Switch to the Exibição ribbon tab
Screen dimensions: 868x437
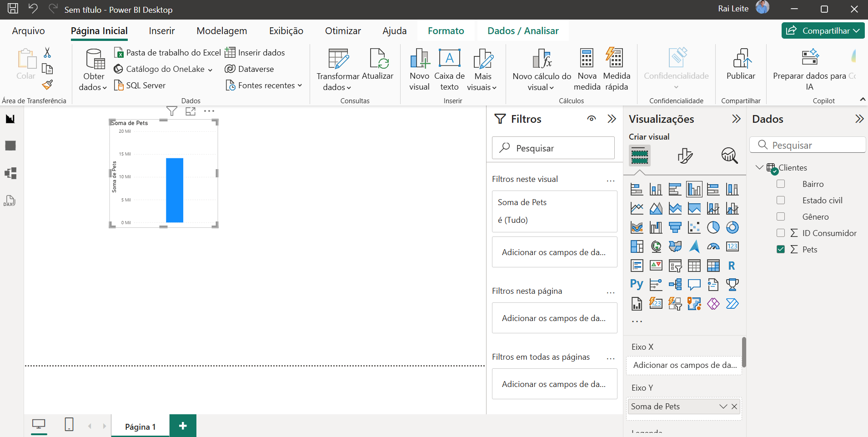pyautogui.click(x=286, y=31)
